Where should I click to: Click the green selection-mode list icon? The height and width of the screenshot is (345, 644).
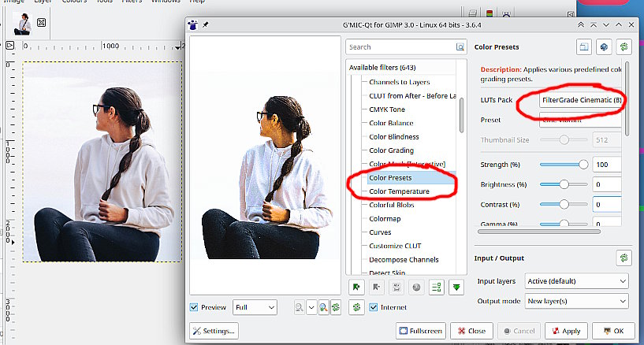coord(437,287)
